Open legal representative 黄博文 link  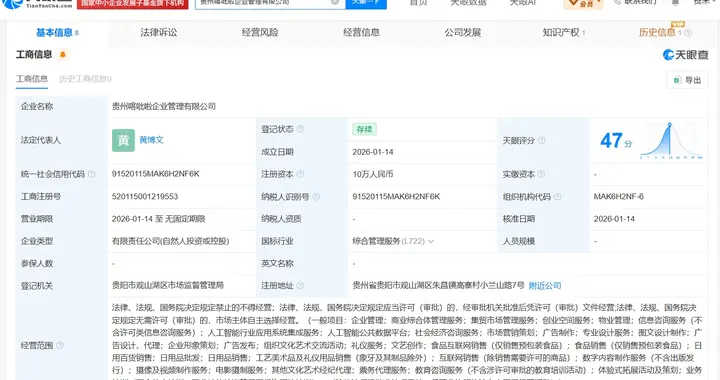[x=152, y=140]
